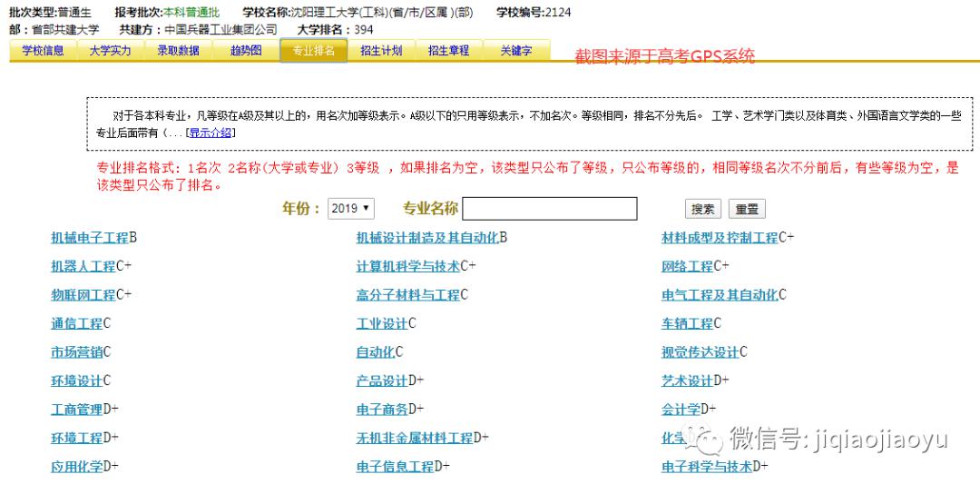The height and width of the screenshot is (484, 980).
Task: Open the 计算机科学与技术 link
Action: [408, 266]
